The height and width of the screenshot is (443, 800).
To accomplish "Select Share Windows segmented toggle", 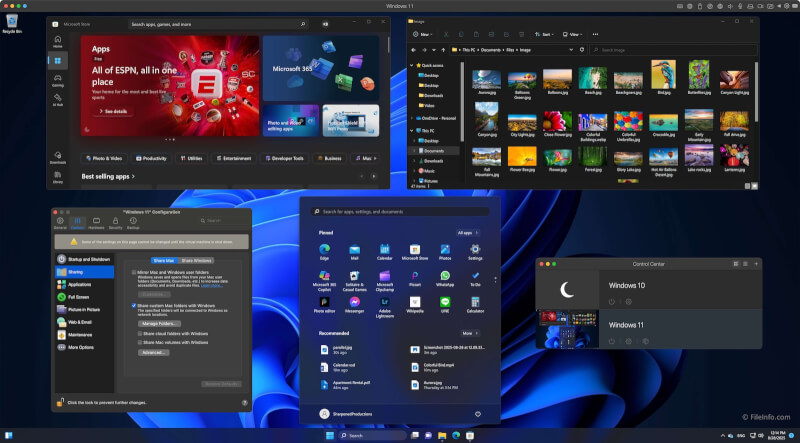I will tap(196, 260).
